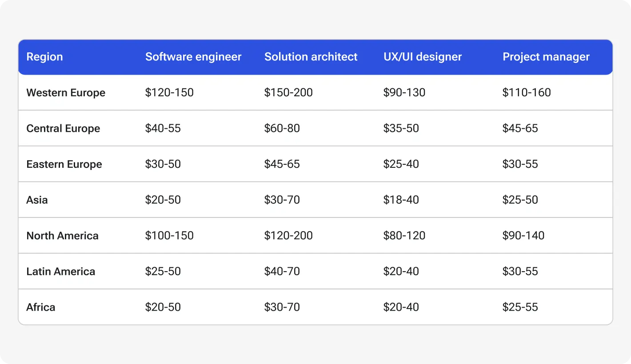Select the $120-200 North America architect rate

tap(288, 235)
